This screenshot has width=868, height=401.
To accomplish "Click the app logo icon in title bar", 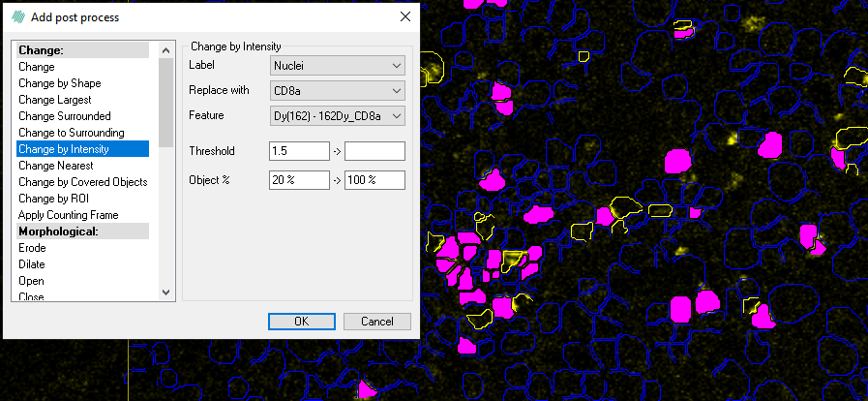I will tap(18, 17).
